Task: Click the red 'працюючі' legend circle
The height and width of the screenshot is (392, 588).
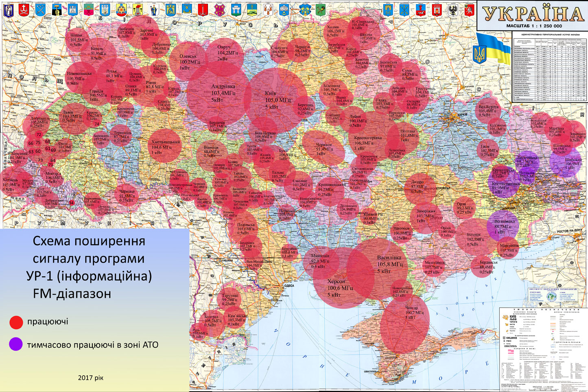Action: coord(16,322)
